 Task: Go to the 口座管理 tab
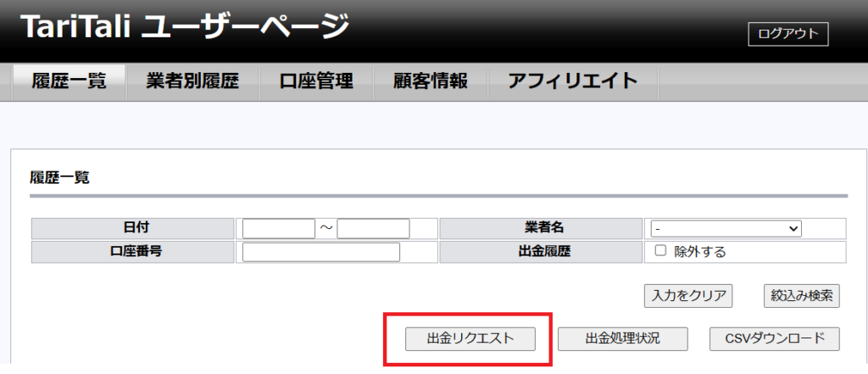[316, 82]
